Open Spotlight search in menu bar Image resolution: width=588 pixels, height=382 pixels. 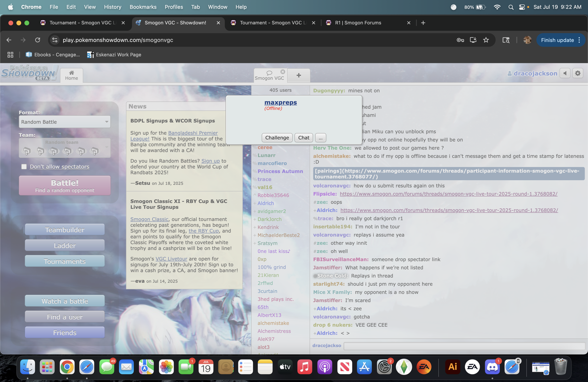point(511,7)
